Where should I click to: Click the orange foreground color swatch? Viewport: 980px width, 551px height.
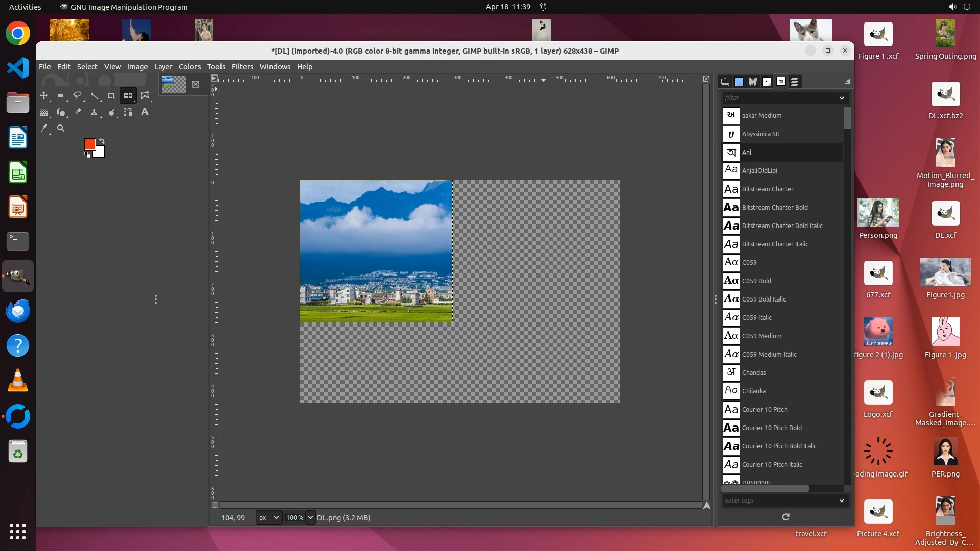tap(90, 144)
